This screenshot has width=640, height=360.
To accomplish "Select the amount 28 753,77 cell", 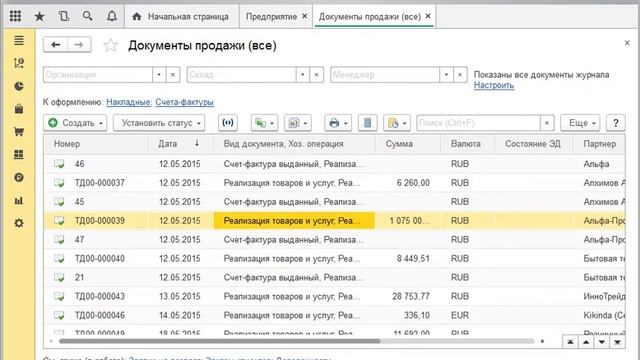I will (x=411, y=296).
